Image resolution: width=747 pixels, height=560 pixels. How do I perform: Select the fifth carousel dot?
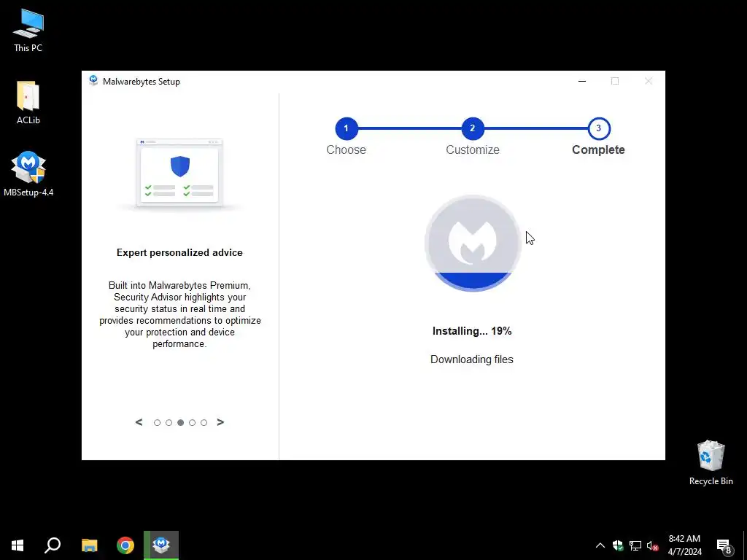coord(204,422)
